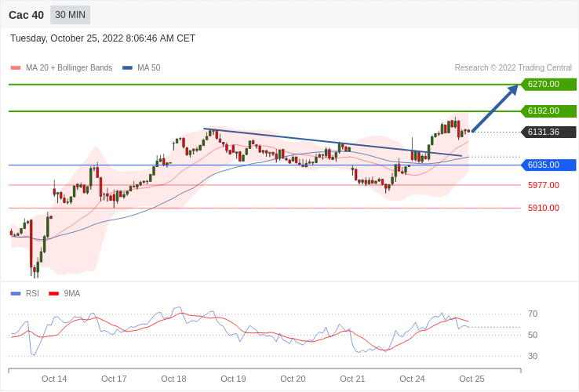
Task: Click the Research © 2022 Trading Central text
Action: pos(513,68)
